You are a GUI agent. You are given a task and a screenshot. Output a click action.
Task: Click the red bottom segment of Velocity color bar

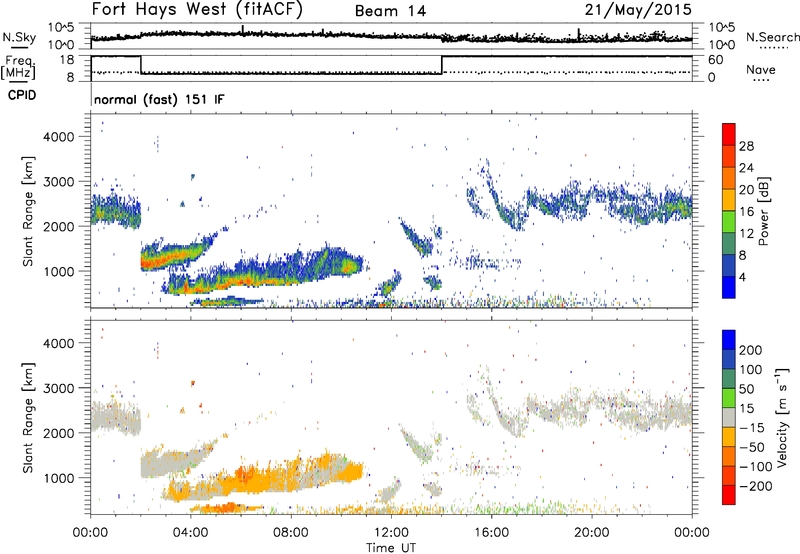click(729, 495)
